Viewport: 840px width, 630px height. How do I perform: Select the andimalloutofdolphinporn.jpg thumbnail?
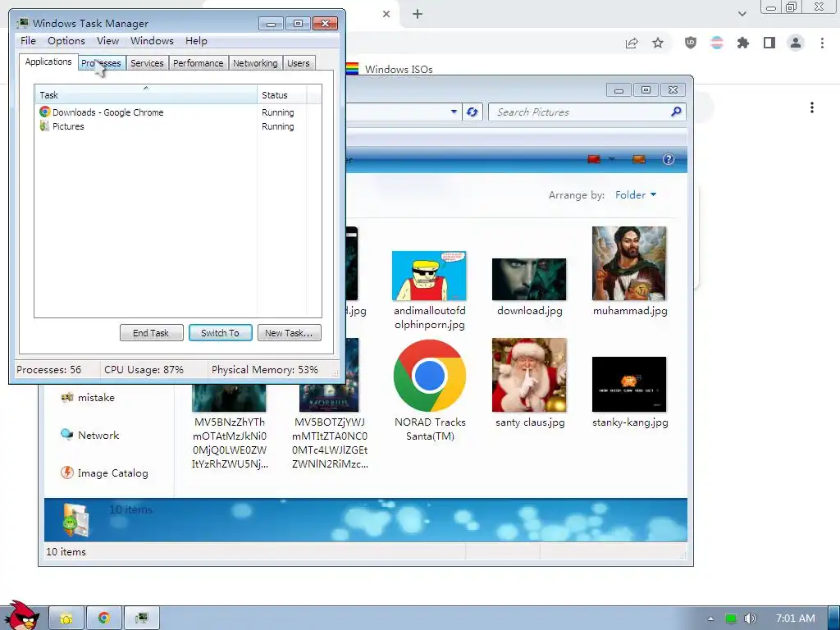click(429, 276)
